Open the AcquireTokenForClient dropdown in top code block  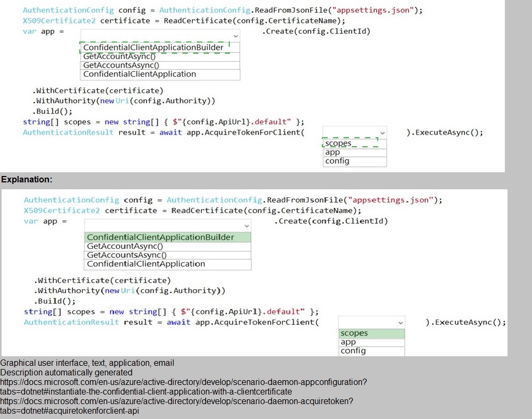354,133
